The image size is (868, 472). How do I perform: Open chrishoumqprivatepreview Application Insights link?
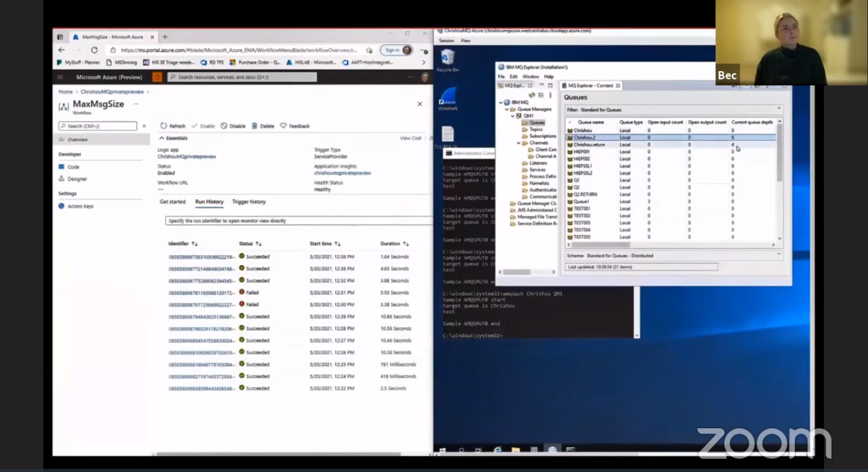click(342, 173)
